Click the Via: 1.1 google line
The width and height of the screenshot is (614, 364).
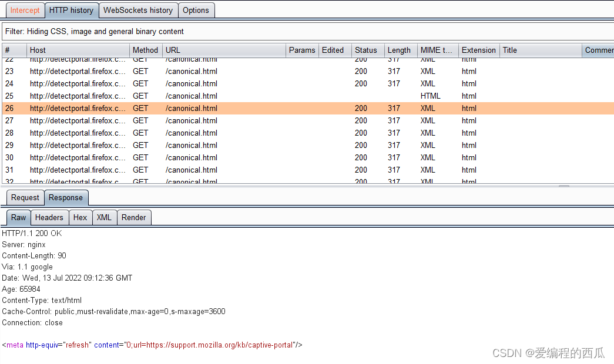click(x=28, y=267)
